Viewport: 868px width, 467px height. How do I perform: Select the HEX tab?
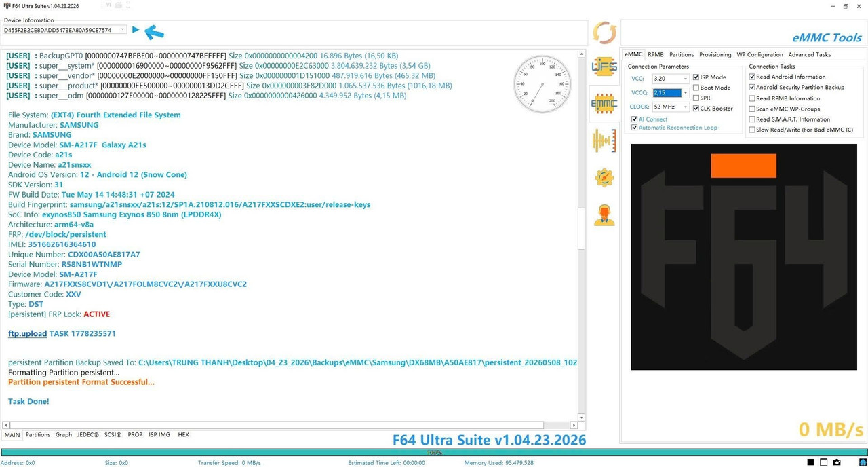(183, 435)
